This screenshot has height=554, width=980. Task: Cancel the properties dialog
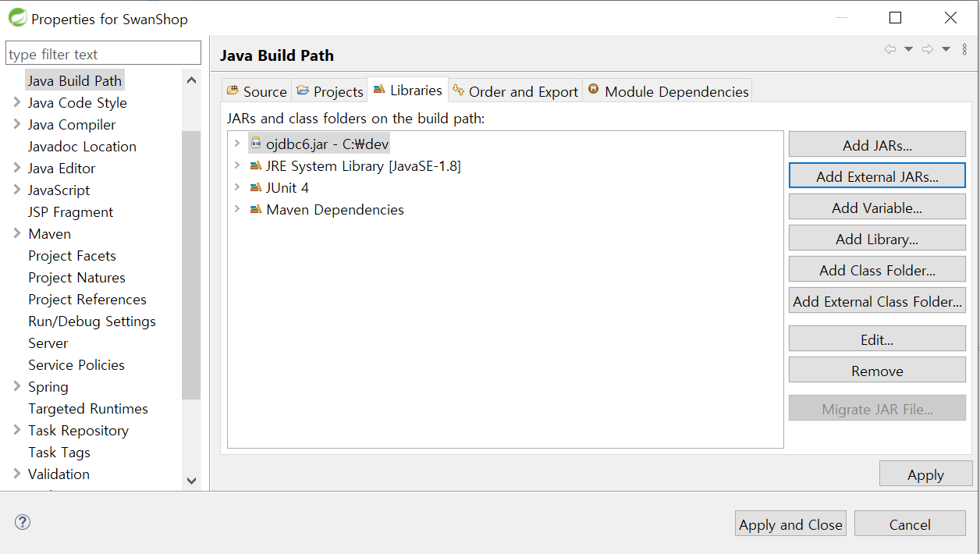click(910, 524)
